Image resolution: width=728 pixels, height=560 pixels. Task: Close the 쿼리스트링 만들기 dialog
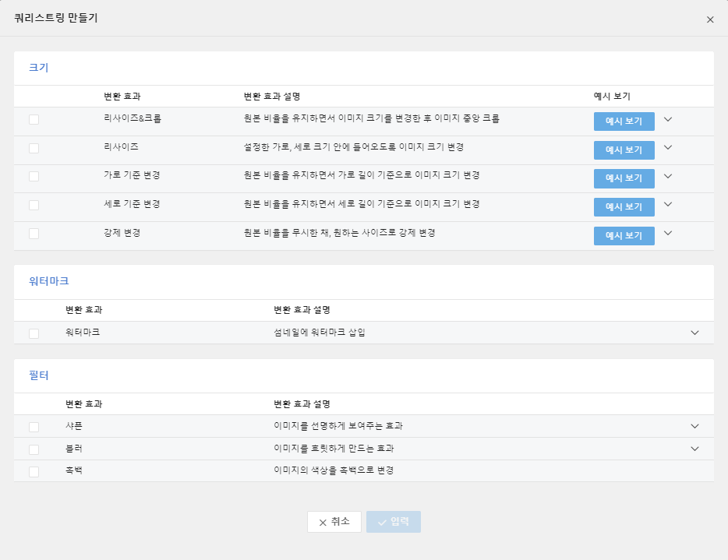[x=710, y=19]
